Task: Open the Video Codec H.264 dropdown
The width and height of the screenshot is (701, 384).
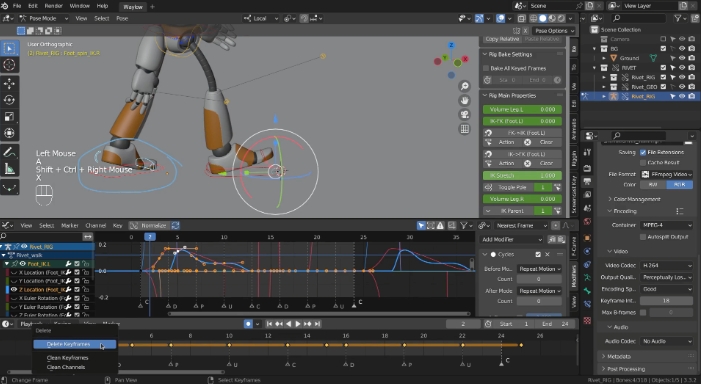Action: point(667,266)
